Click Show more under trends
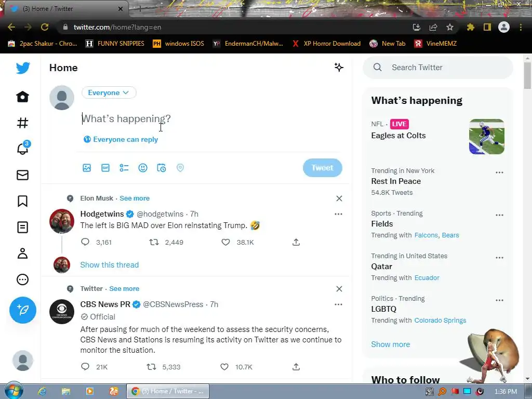Screen dimensions: 532x399 pyautogui.click(x=391, y=344)
